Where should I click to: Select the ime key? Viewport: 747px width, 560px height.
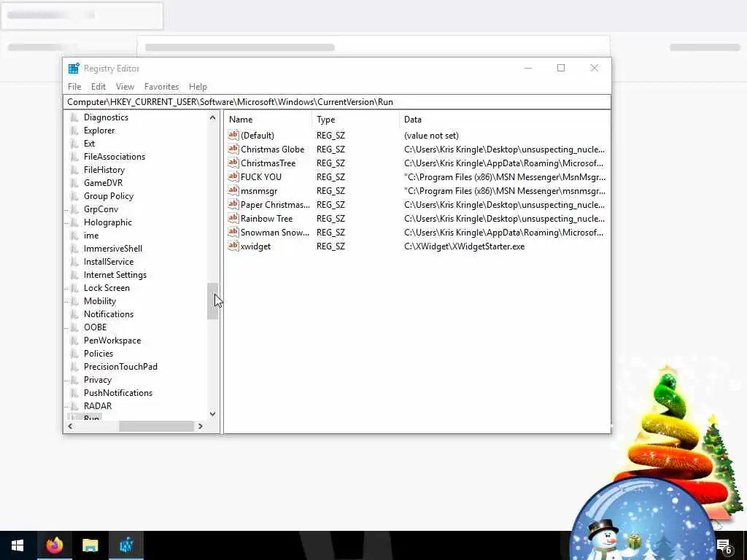click(91, 236)
